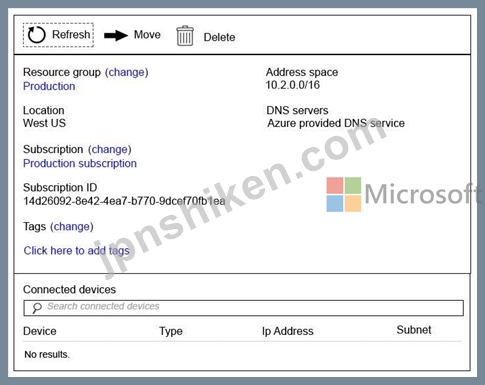Viewport: 485px width, 385px height.
Task: Select the Subscription ID value text
Action: [124, 201]
